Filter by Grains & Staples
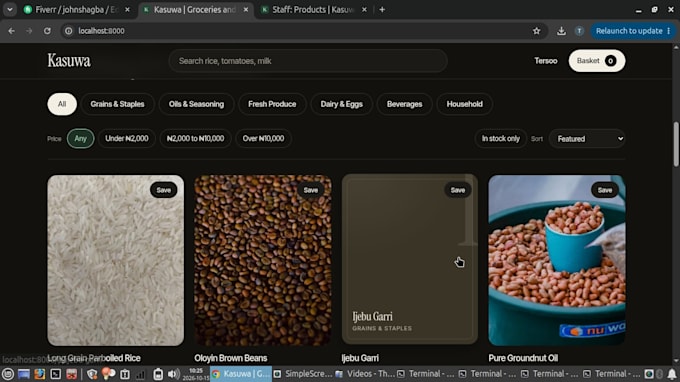 117,104
